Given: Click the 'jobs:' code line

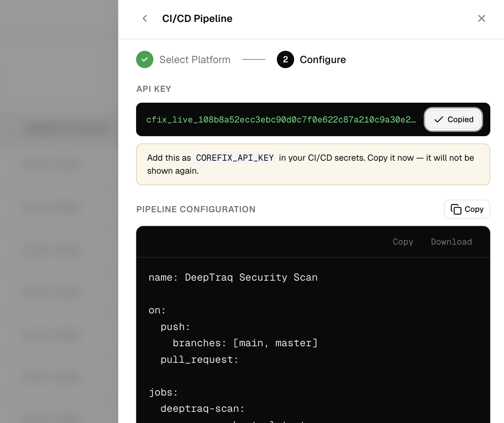Looking at the screenshot, I should coord(163,392).
